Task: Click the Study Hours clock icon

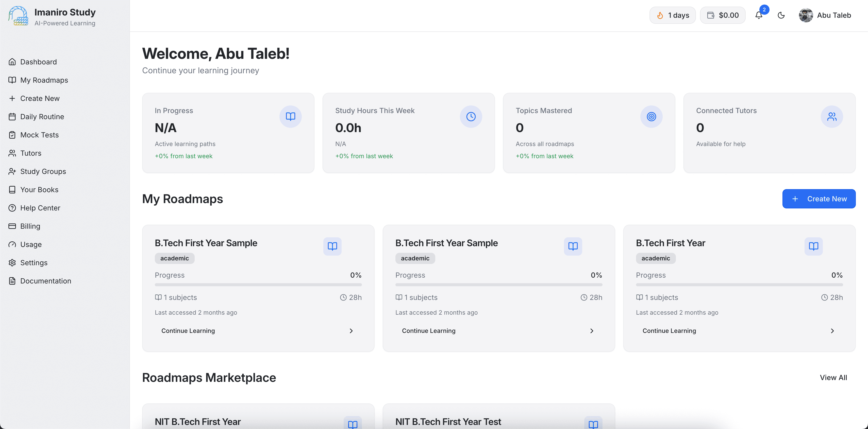Action: tap(471, 117)
